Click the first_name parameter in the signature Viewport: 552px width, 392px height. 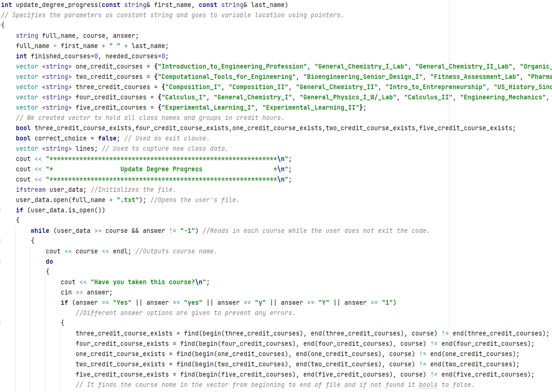[x=173, y=5]
